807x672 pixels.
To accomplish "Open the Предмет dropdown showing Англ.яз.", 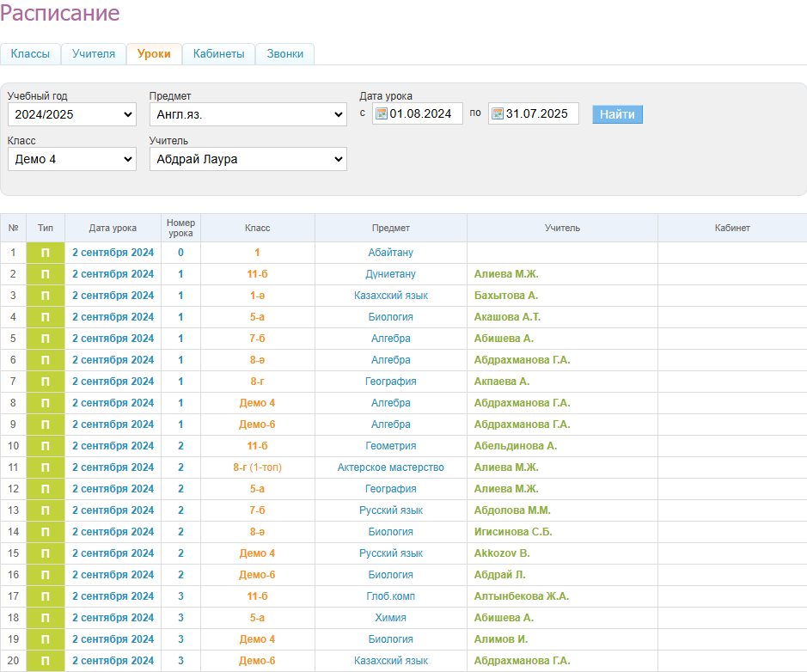I will (x=248, y=114).
